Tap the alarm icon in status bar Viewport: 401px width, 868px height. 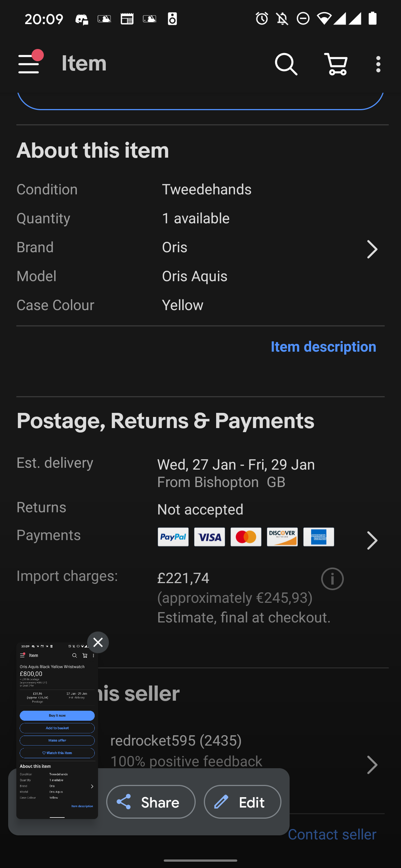point(262,18)
